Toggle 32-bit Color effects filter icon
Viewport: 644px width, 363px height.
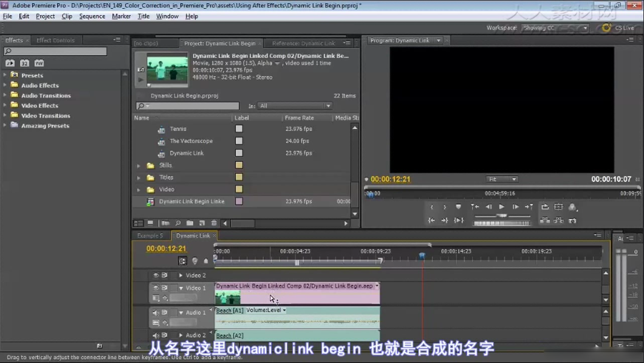tap(25, 63)
